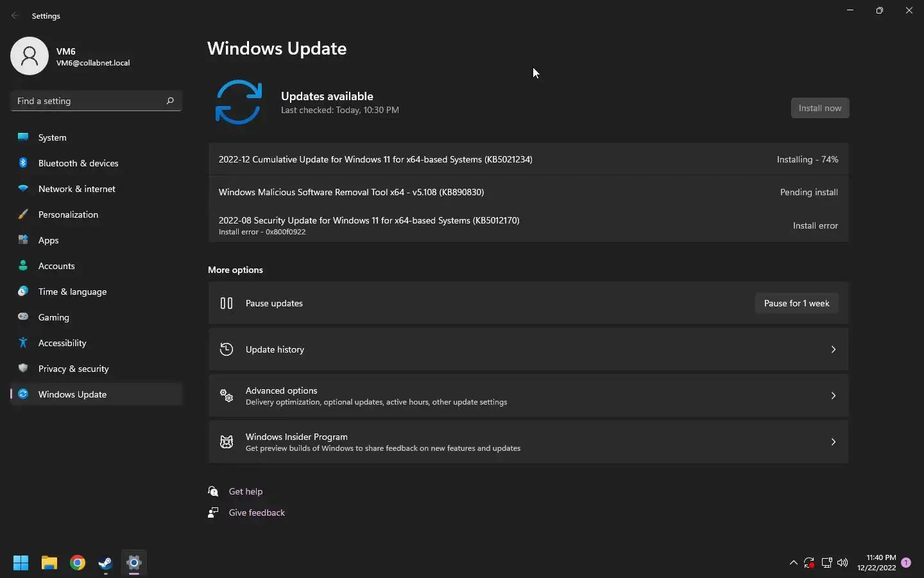Click the Accounts person icon
This screenshot has height=578, width=924.
pos(23,266)
